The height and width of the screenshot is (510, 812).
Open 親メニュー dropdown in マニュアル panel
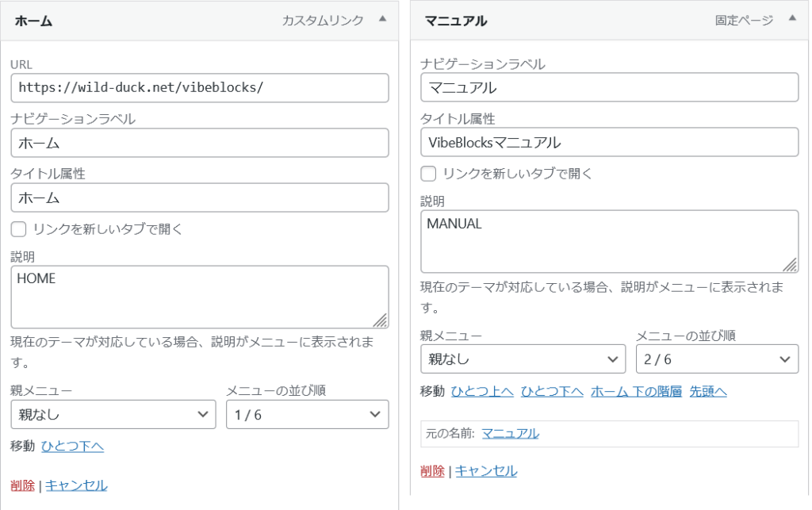pos(523,359)
